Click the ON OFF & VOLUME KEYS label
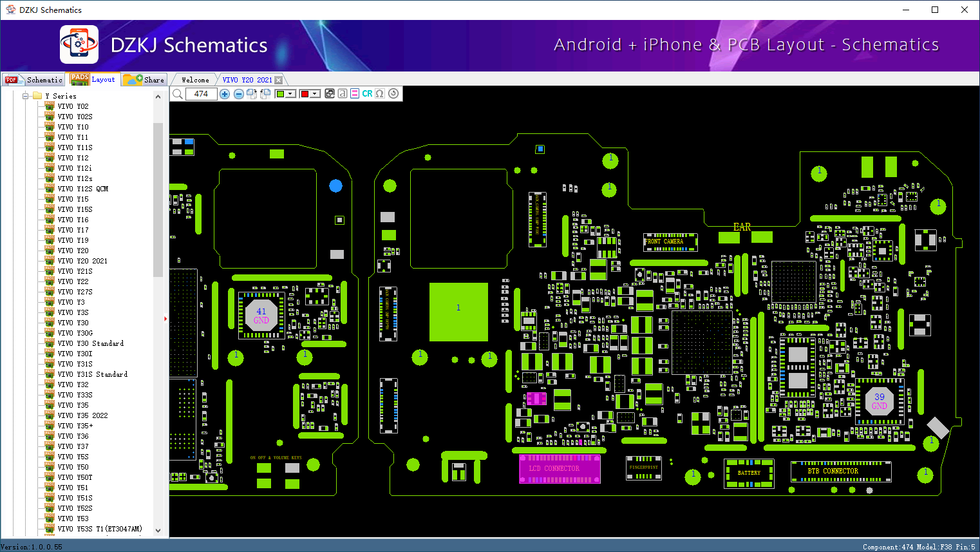 click(276, 458)
